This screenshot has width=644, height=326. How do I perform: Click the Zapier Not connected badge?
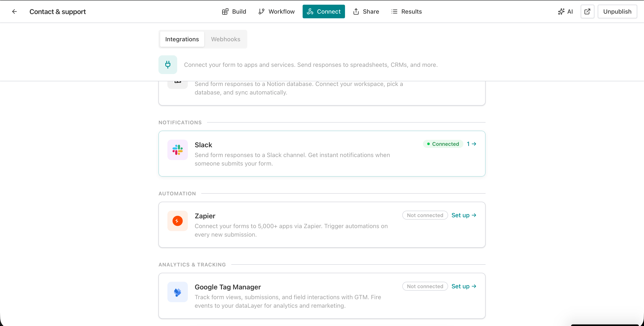[x=425, y=215]
